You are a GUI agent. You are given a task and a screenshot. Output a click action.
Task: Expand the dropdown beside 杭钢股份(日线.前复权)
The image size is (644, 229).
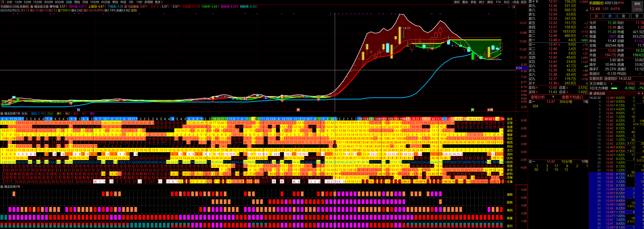32,7
